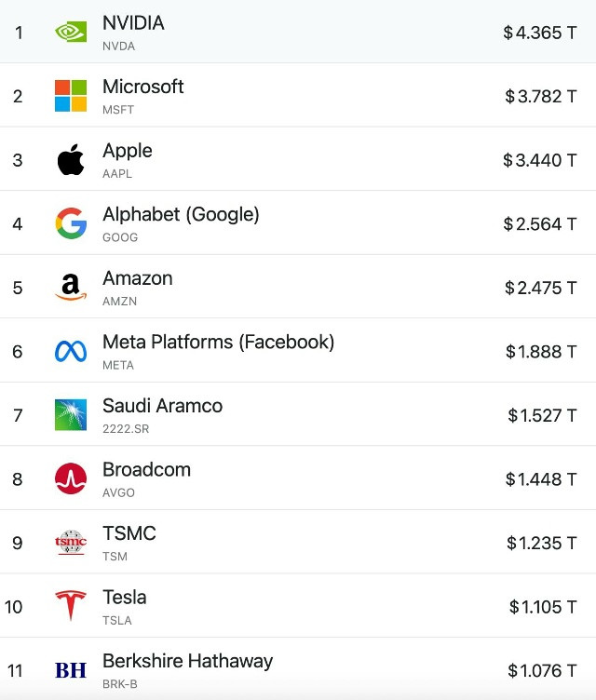The image size is (596, 700).
Task: Click the black Apple logo
Action: click(x=71, y=159)
